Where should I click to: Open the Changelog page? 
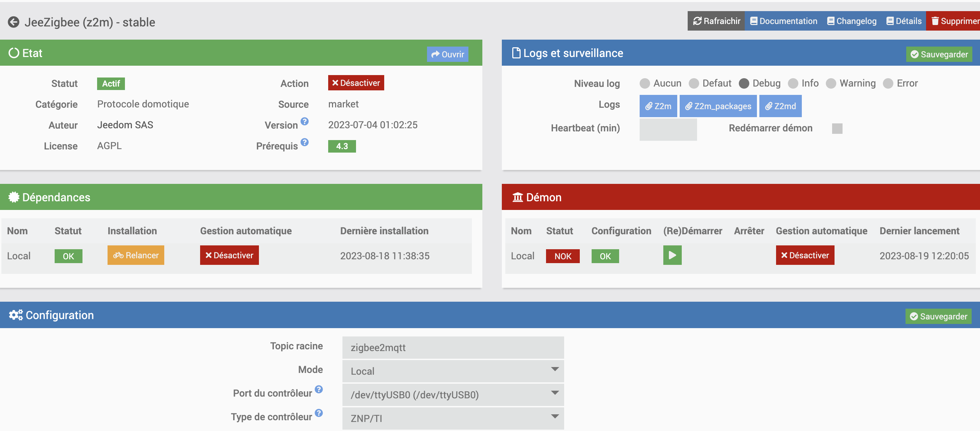(x=852, y=21)
